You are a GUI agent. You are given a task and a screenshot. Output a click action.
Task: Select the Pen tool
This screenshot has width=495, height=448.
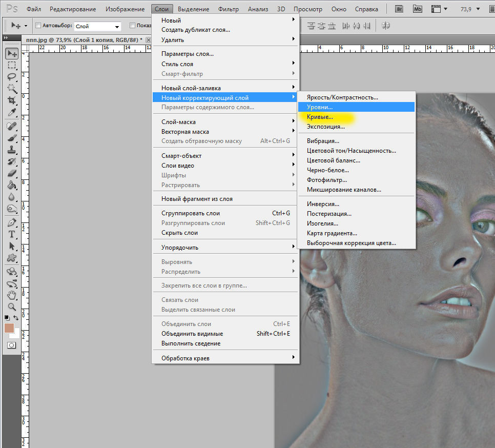[x=12, y=222]
